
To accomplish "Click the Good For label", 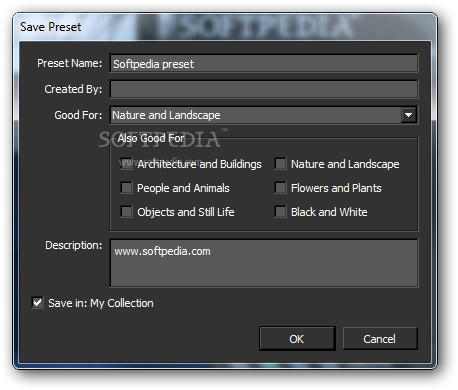I will [x=78, y=115].
